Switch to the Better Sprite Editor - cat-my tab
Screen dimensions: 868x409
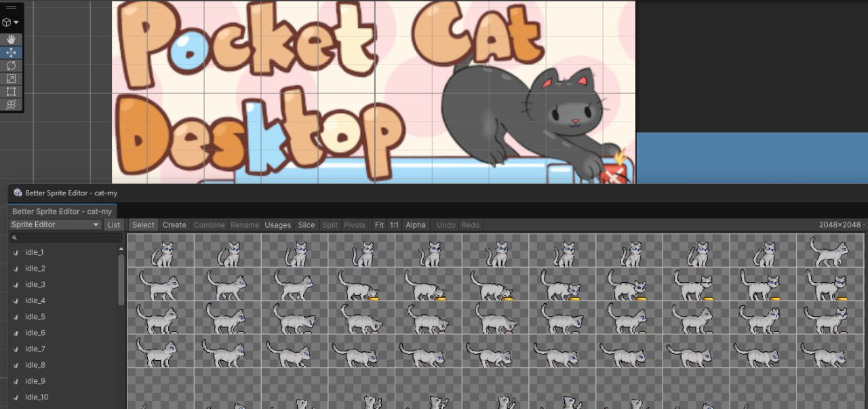click(62, 211)
